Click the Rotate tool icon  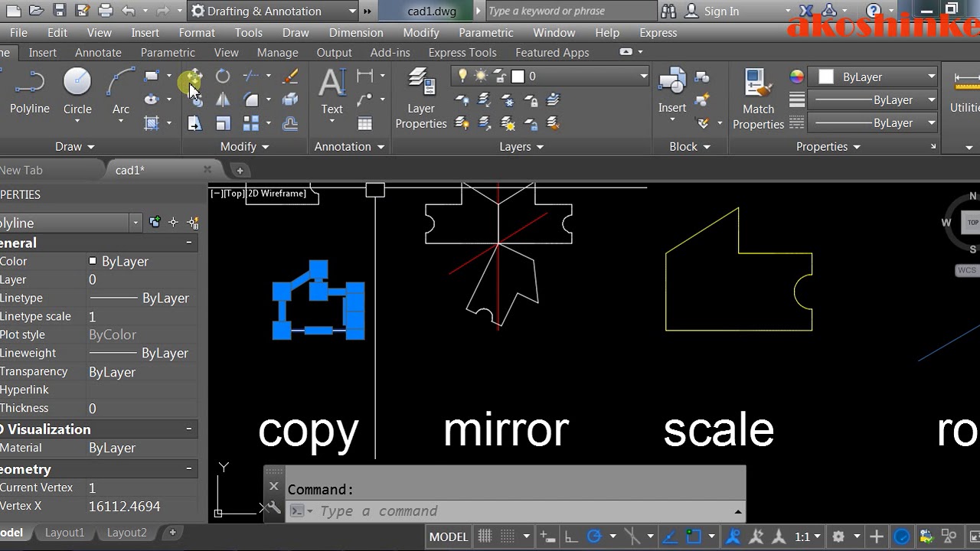223,76
